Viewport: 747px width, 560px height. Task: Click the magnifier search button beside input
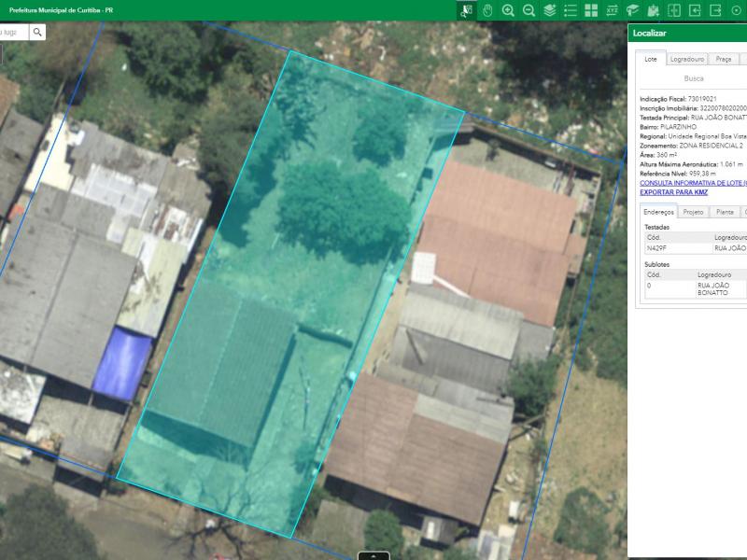(37, 32)
